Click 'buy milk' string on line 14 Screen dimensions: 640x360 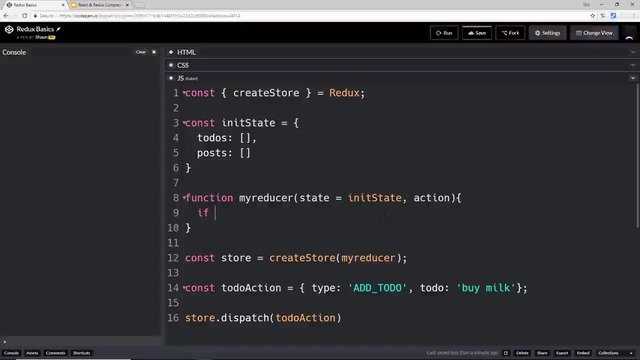tap(486, 288)
